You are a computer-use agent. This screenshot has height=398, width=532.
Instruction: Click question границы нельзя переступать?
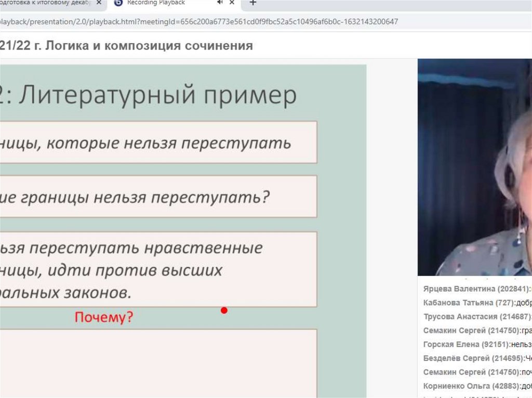pyautogui.click(x=145, y=197)
